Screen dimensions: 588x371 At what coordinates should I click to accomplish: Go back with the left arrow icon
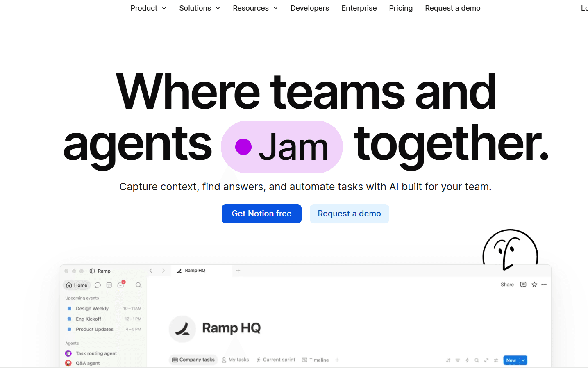[151, 271]
